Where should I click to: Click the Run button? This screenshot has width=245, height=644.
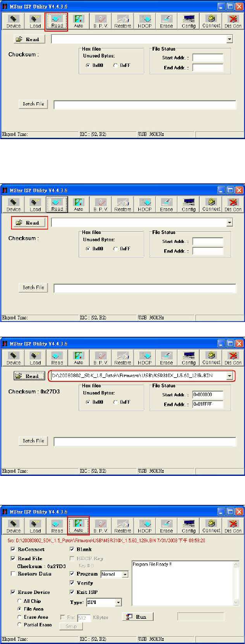(137, 616)
